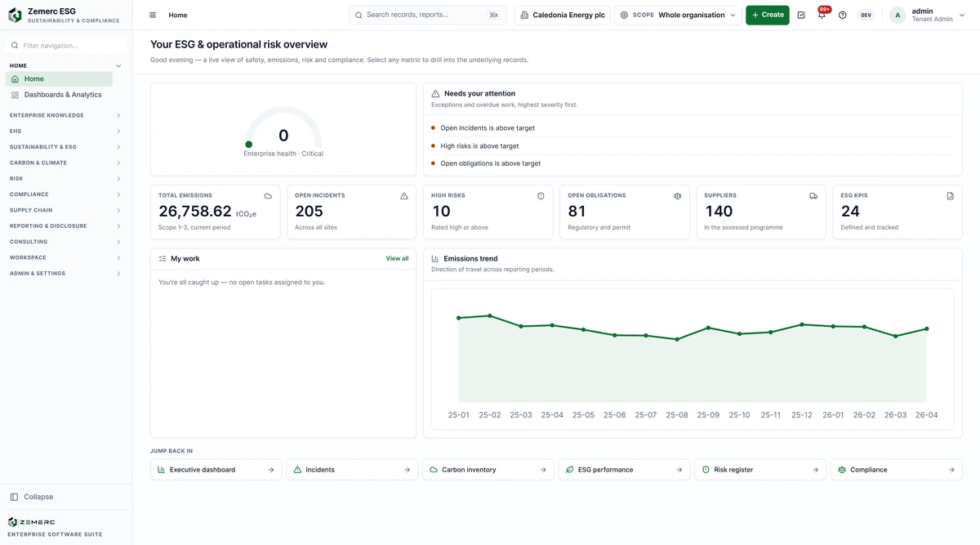Click the Caledonia Energy plc tenant button
The height and width of the screenshot is (545, 980).
(563, 15)
